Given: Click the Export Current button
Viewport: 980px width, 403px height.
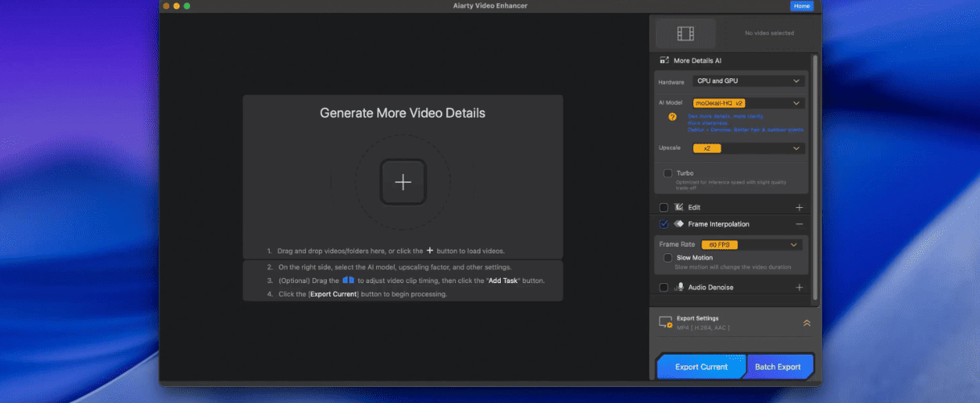Looking at the screenshot, I should point(701,367).
